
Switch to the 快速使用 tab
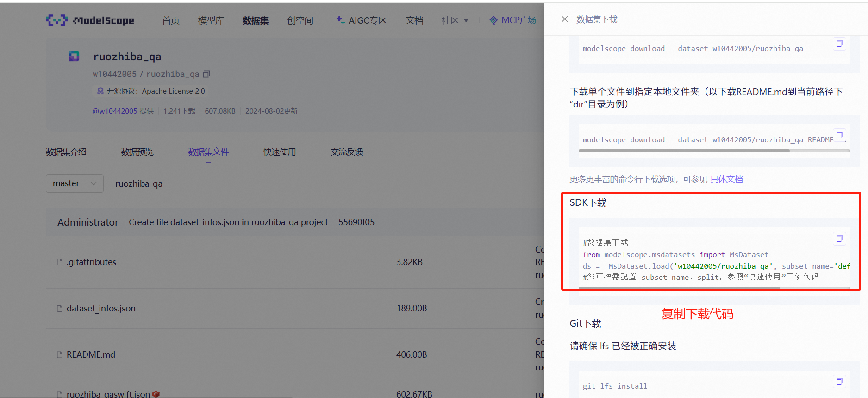tap(280, 152)
